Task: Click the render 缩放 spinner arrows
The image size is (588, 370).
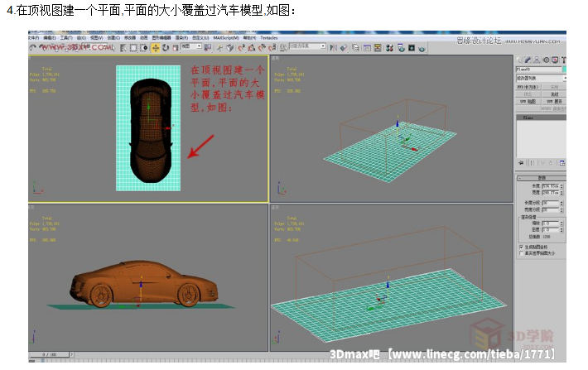Action: click(561, 223)
